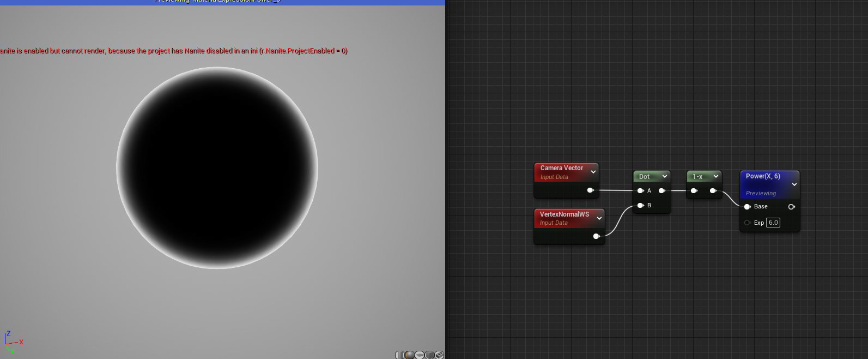The image size is (868, 359).
Task: Click the 1-x node output pin
Action: [x=713, y=191]
